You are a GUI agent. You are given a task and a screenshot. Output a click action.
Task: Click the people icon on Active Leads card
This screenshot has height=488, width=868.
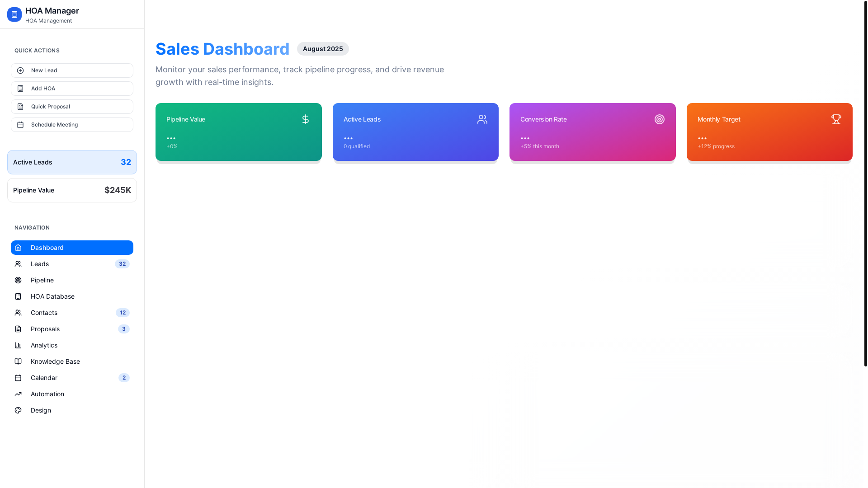click(x=482, y=119)
